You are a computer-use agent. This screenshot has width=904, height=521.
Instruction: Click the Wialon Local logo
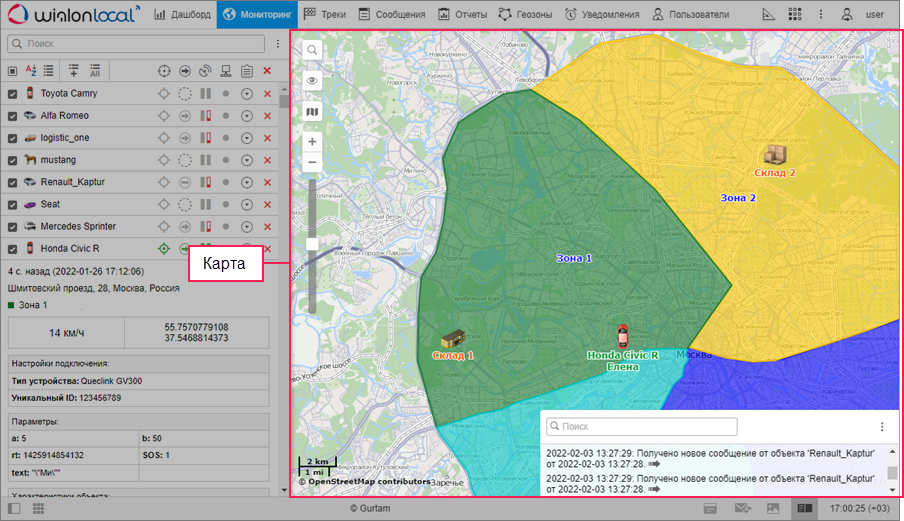point(74,14)
